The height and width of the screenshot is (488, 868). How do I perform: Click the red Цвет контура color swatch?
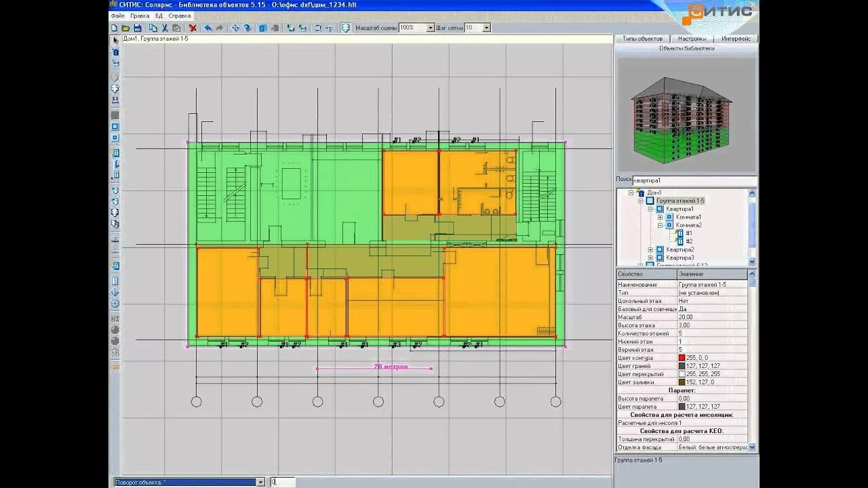point(682,358)
